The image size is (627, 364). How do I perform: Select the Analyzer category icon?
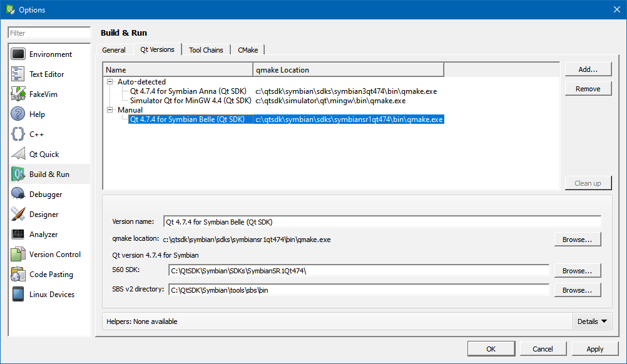point(18,235)
